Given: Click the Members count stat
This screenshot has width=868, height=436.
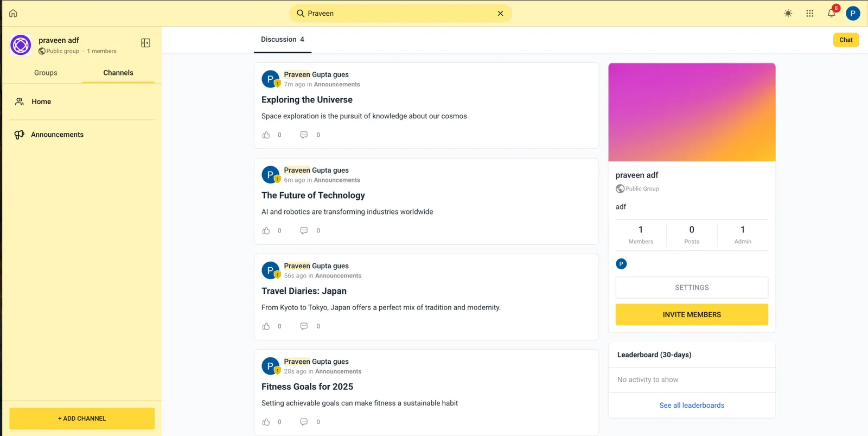Looking at the screenshot, I should [x=641, y=235].
